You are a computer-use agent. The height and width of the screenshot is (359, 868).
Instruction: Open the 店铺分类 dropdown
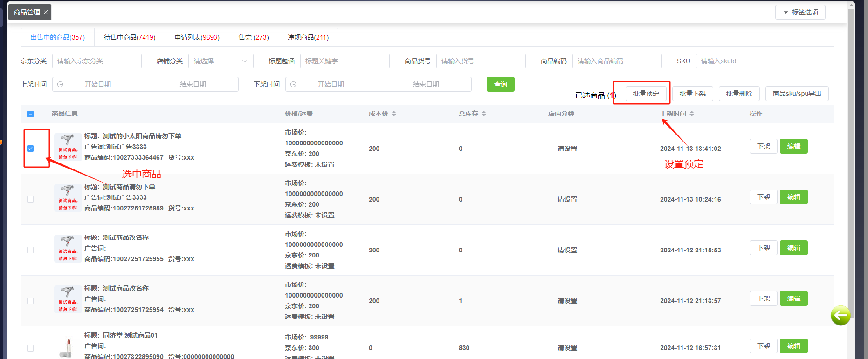[x=220, y=61]
